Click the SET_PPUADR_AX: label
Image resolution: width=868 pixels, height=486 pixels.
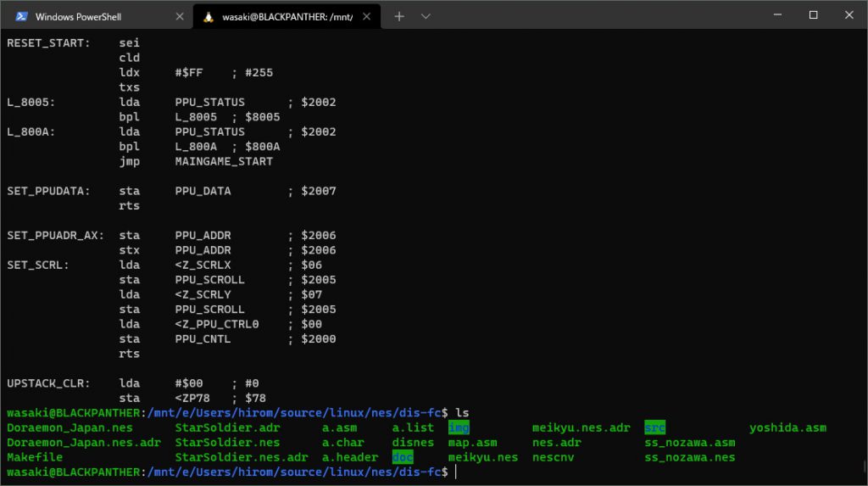pos(55,236)
